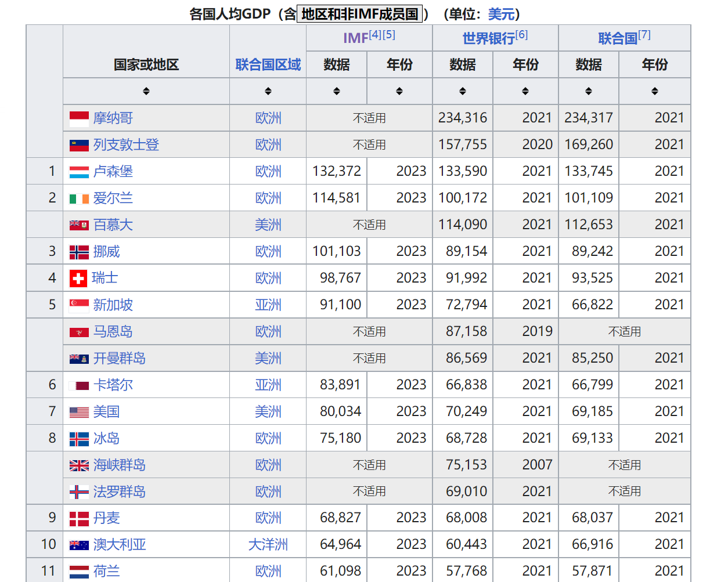Open 大洋洲 region link in 澳大利亚 row
728x582 pixels.
click(268, 545)
